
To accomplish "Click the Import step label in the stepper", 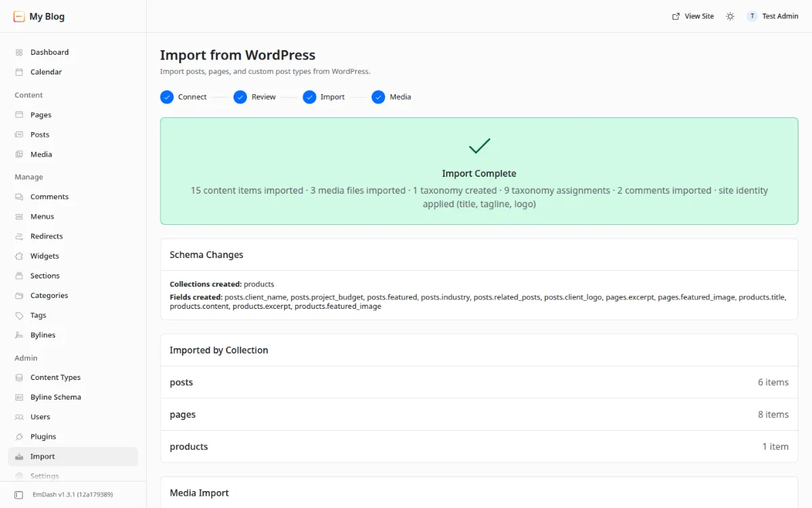I will click(x=333, y=97).
